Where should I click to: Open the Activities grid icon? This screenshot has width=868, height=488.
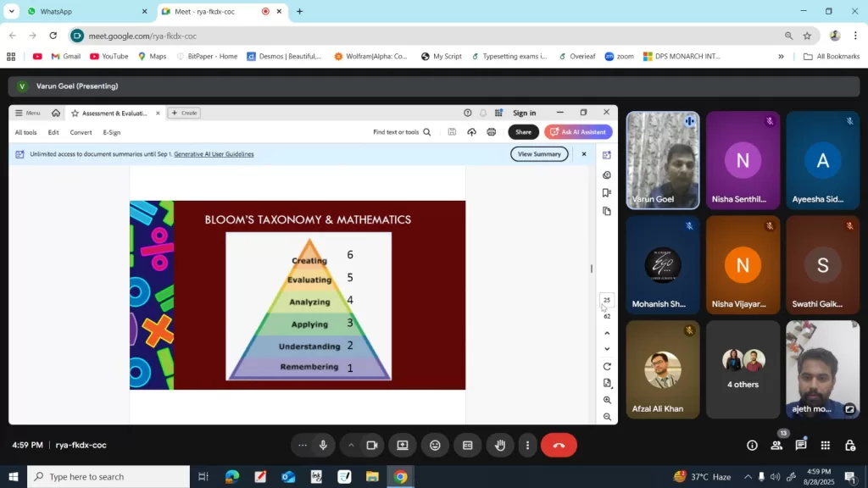[x=826, y=446]
